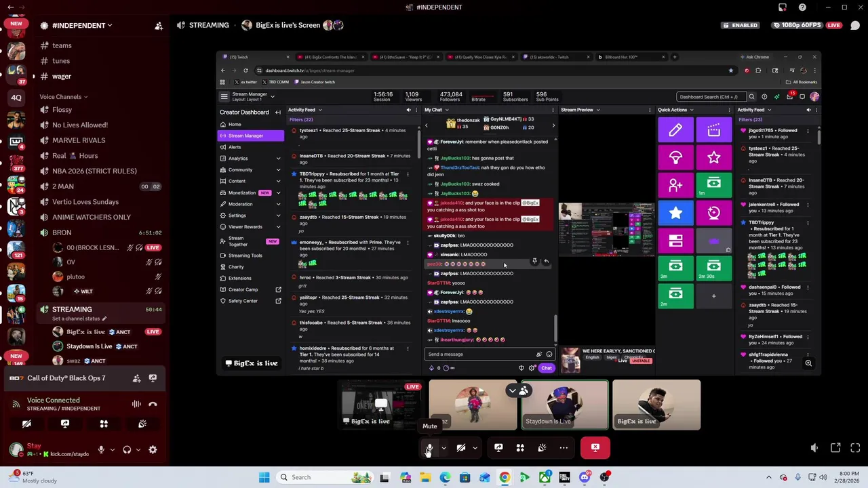This screenshot has height=488, width=868.
Task: Toggle camera button in voice panel
Action: point(26,424)
